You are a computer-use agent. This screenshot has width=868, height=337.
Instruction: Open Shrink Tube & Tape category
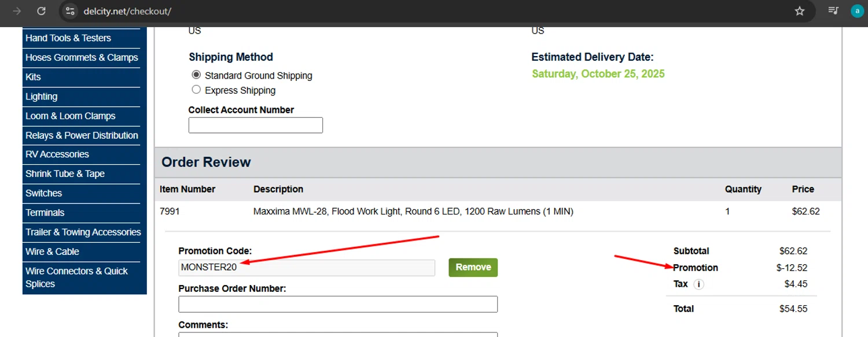pyautogui.click(x=65, y=174)
